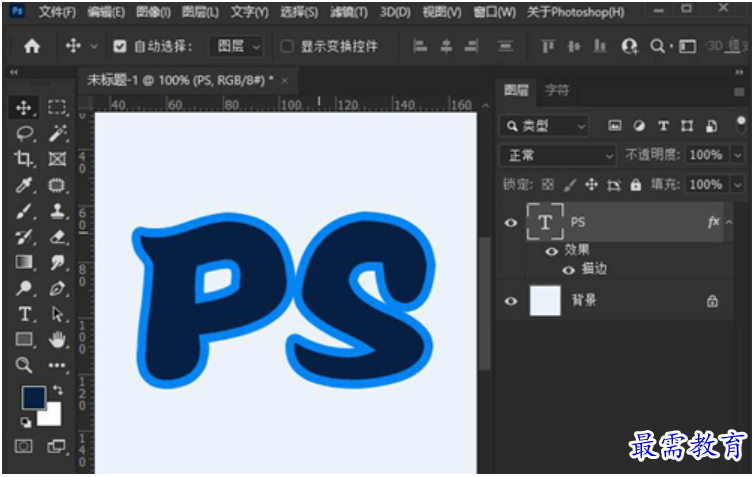753x477 pixels.
Task: Select the Eyedropper tool
Action: (x=24, y=185)
